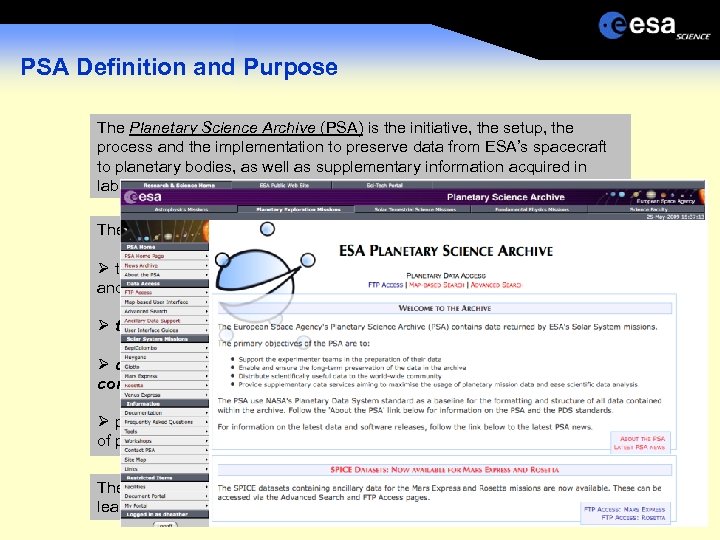Screen dimensions: 720x540
Task: Open Advanced Search in the sidebar menu
Action: (165, 311)
